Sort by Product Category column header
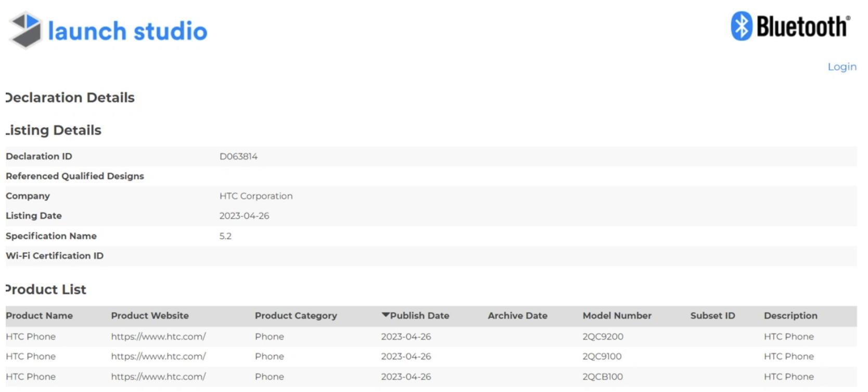Image resolution: width=868 pixels, height=392 pixels. tap(296, 316)
